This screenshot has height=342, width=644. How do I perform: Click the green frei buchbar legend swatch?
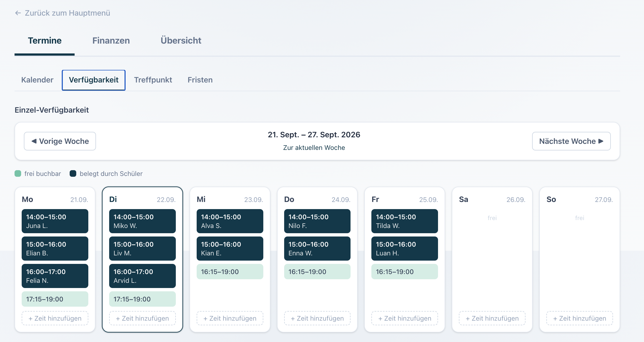click(x=18, y=174)
